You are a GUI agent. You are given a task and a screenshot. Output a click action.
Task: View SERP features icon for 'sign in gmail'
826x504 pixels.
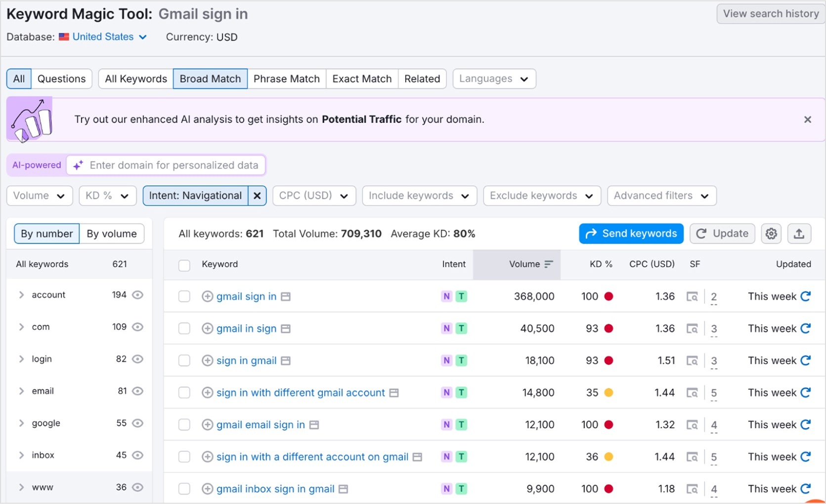pyautogui.click(x=692, y=361)
